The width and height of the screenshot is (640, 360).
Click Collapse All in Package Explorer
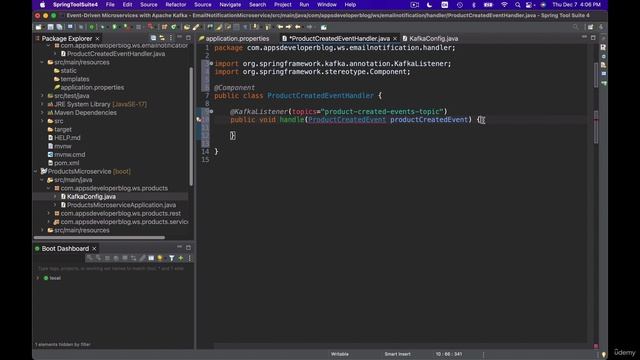[153, 38]
